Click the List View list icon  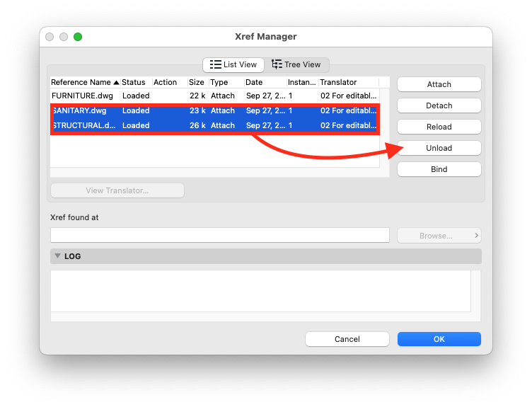tap(216, 64)
